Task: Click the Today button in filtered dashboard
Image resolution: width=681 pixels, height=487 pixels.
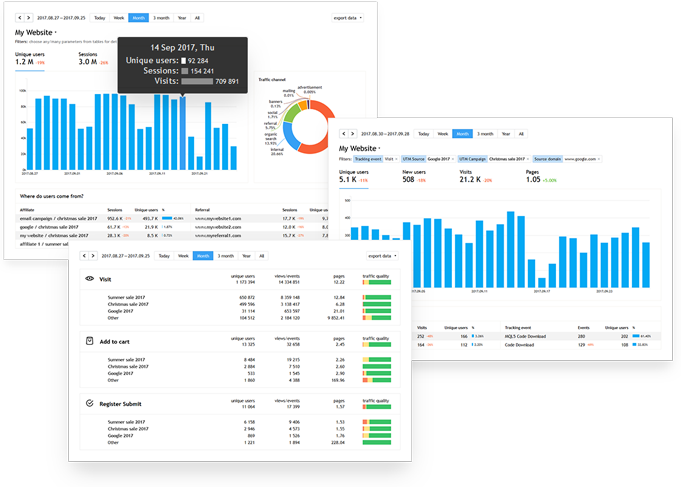Action: tap(423, 134)
